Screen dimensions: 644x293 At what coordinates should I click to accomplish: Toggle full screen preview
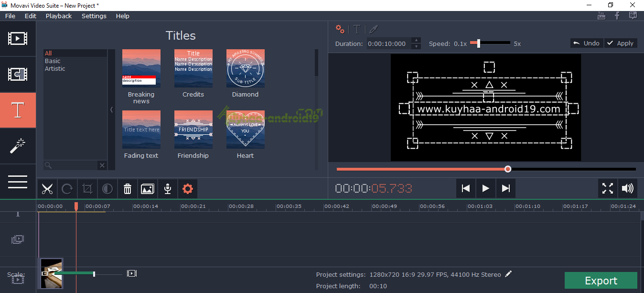point(607,188)
